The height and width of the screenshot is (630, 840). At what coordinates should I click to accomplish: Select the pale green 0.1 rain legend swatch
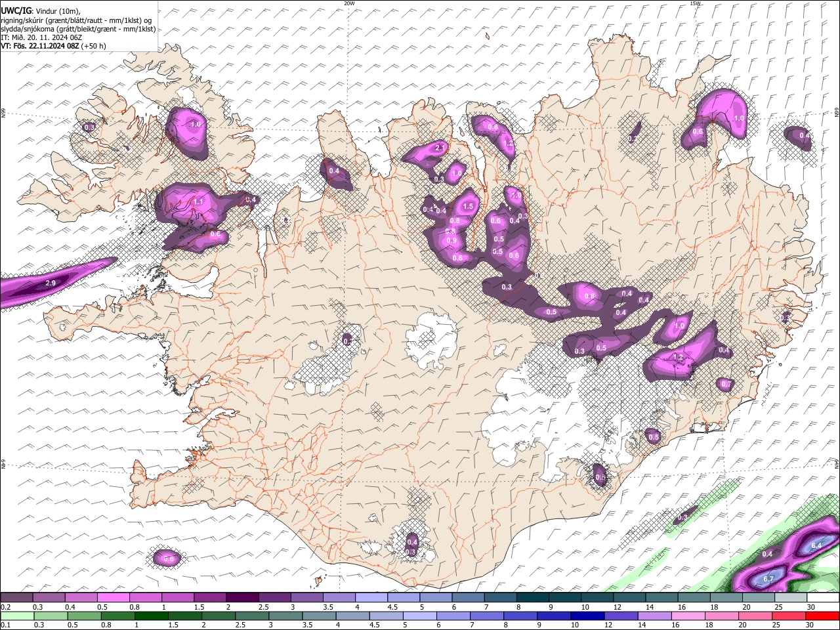tap(18, 616)
